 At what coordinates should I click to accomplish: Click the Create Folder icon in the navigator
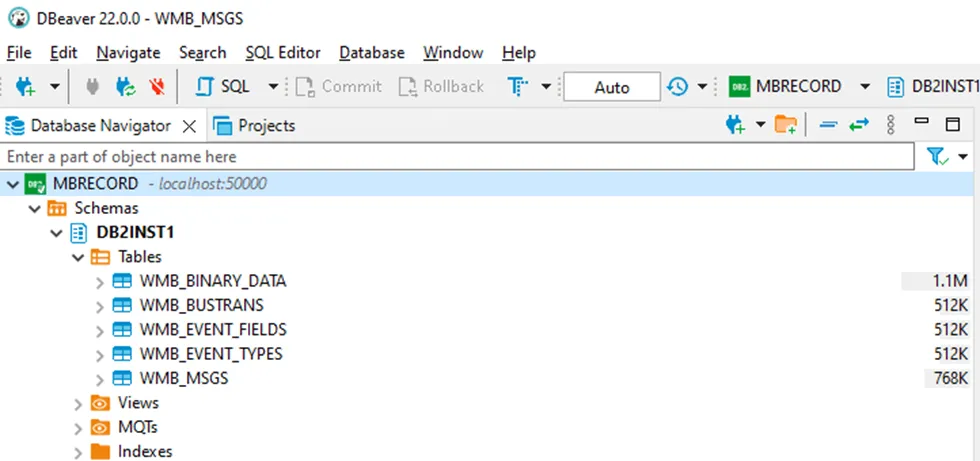(x=786, y=124)
